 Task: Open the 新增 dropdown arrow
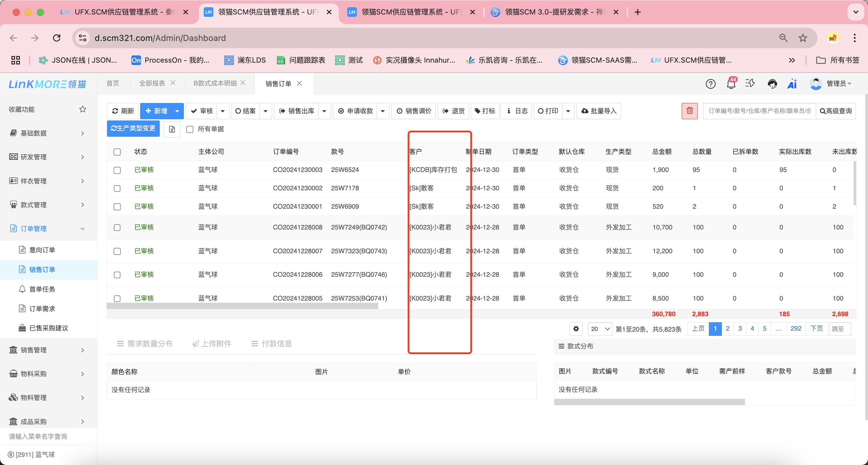pos(177,111)
